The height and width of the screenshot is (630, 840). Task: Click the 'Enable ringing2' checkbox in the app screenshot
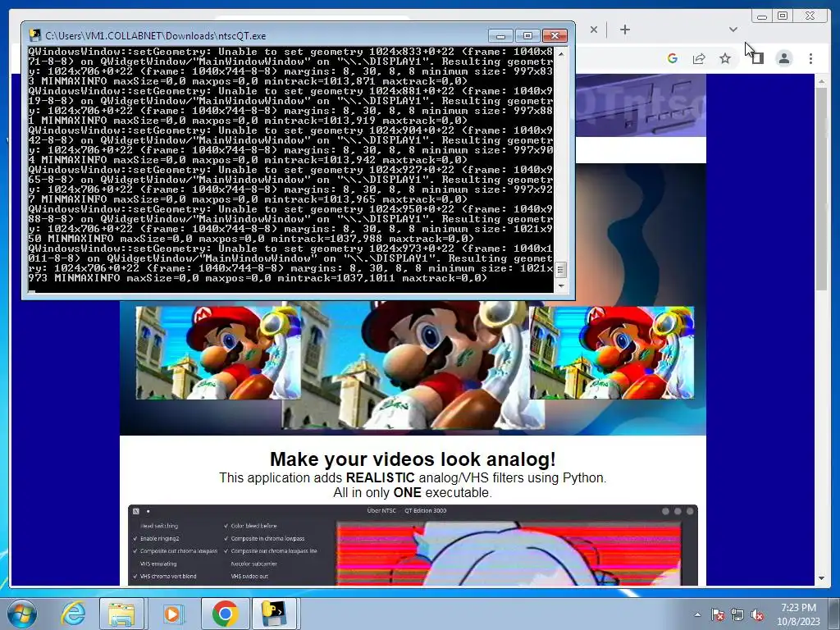(x=156, y=538)
